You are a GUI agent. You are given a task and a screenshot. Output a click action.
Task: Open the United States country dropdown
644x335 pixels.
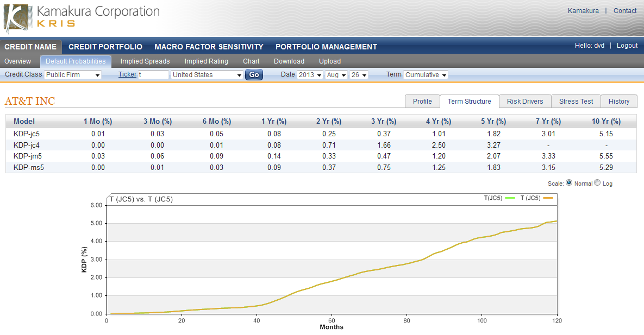(207, 75)
